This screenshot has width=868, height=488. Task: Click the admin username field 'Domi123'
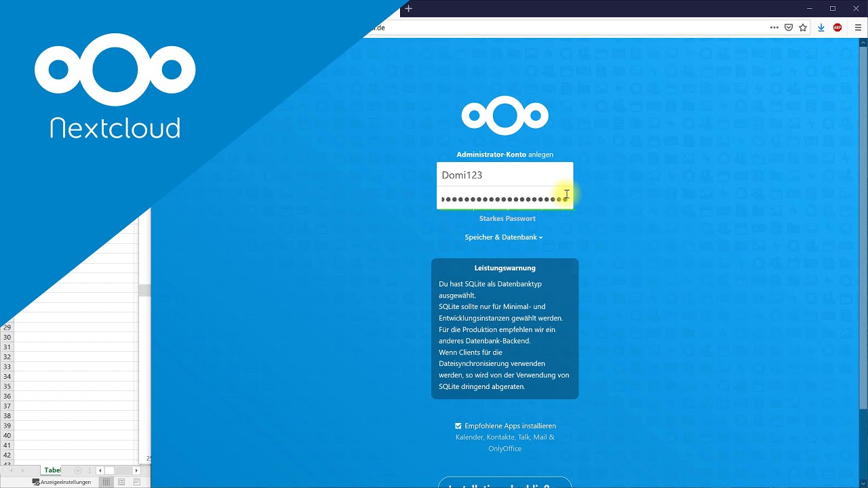[x=505, y=175]
